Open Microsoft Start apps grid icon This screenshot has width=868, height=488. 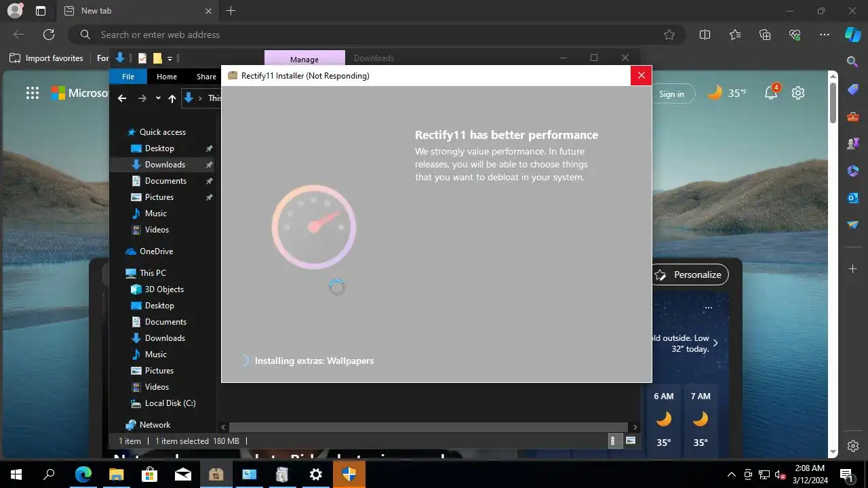point(33,94)
